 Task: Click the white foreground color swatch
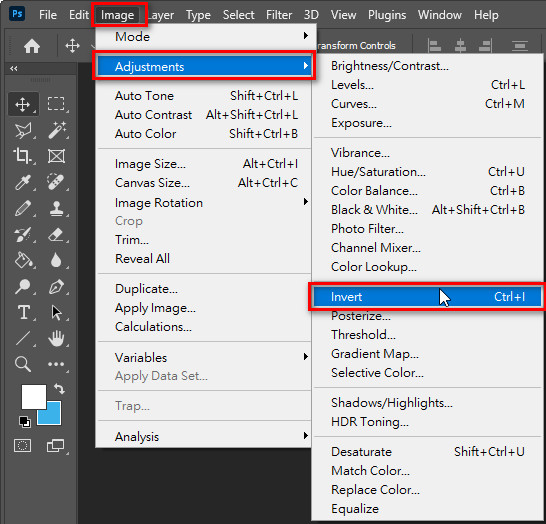(33, 397)
